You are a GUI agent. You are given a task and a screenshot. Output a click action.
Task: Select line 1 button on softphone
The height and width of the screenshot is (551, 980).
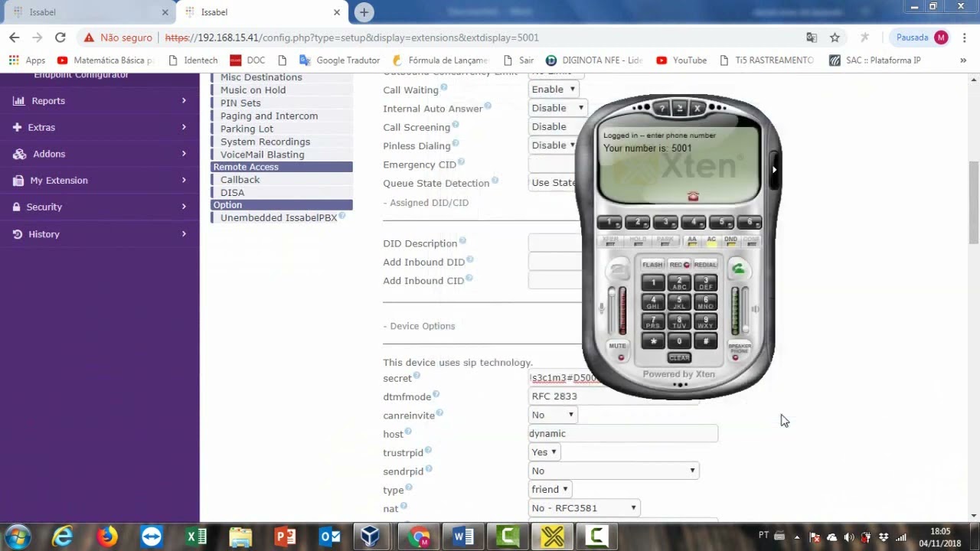tap(609, 222)
